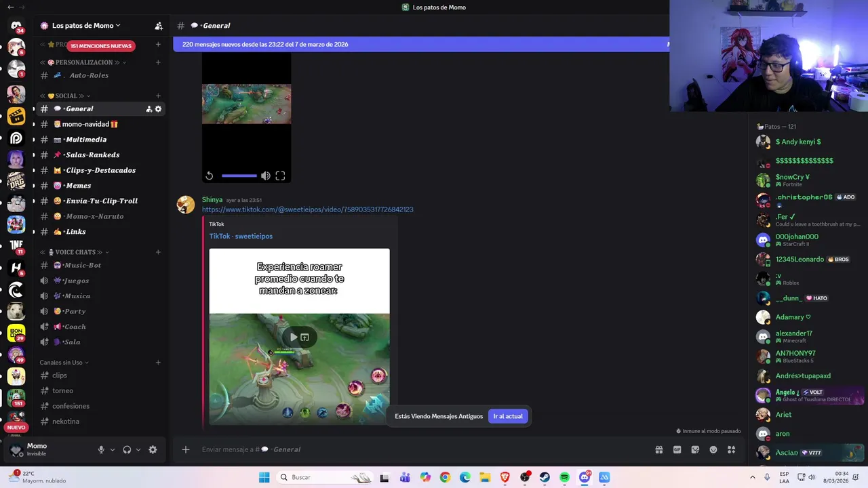Open the BON server icon

[x=16, y=333]
